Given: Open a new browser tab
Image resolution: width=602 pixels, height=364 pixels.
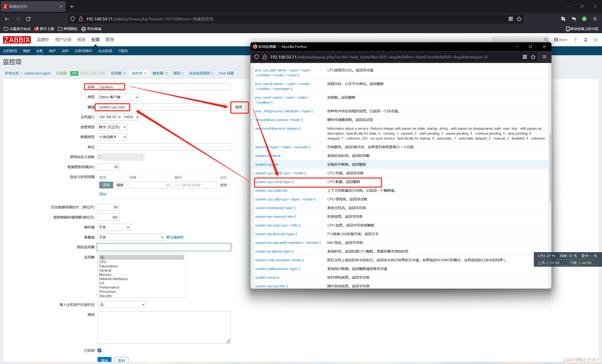Looking at the screenshot, I should [72, 6].
